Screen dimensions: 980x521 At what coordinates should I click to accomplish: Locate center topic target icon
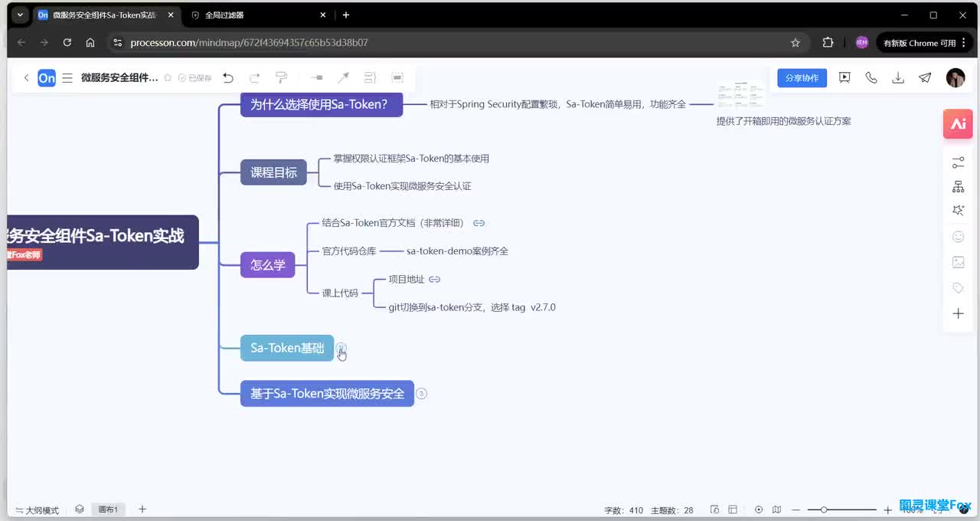759,510
